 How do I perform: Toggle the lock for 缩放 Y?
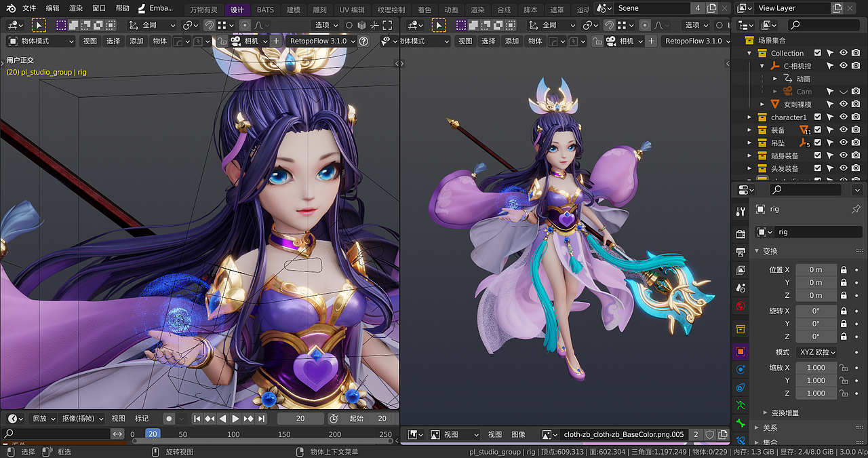tap(844, 381)
